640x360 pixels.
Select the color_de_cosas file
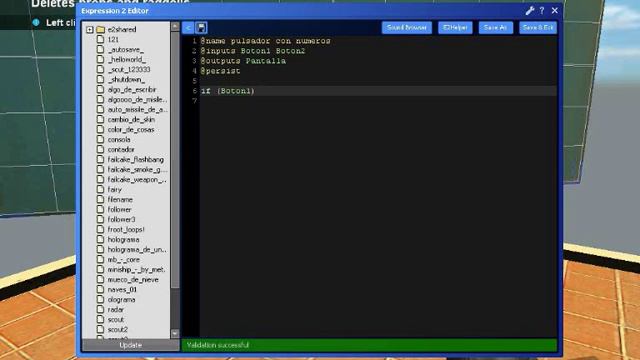[x=131, y=129]
